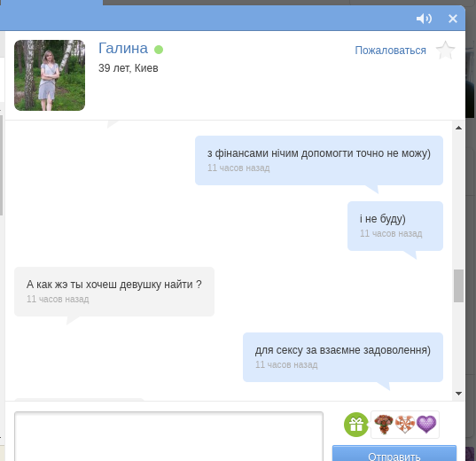Click the Отправить button
Viewport: 476px width, 461px height.
(x=394, y=453)
